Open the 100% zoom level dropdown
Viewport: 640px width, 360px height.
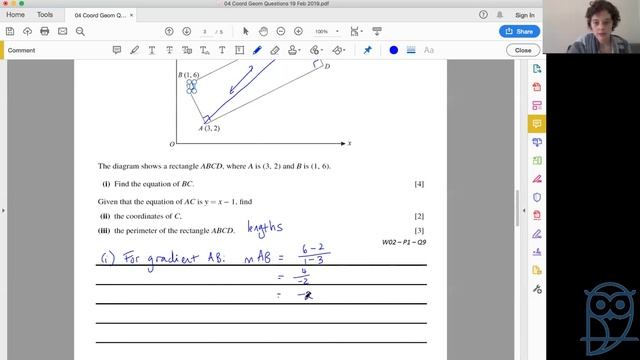pos(327,31)
